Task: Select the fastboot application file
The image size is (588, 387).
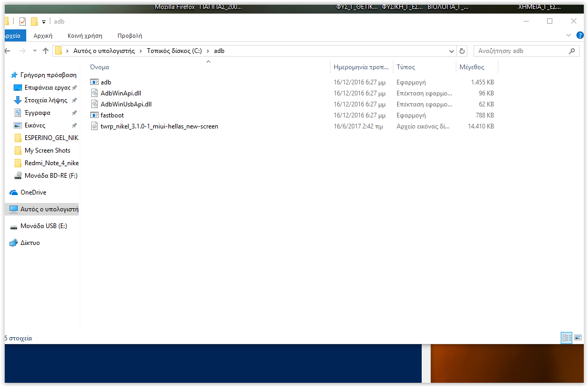Action: click(112, 115)
